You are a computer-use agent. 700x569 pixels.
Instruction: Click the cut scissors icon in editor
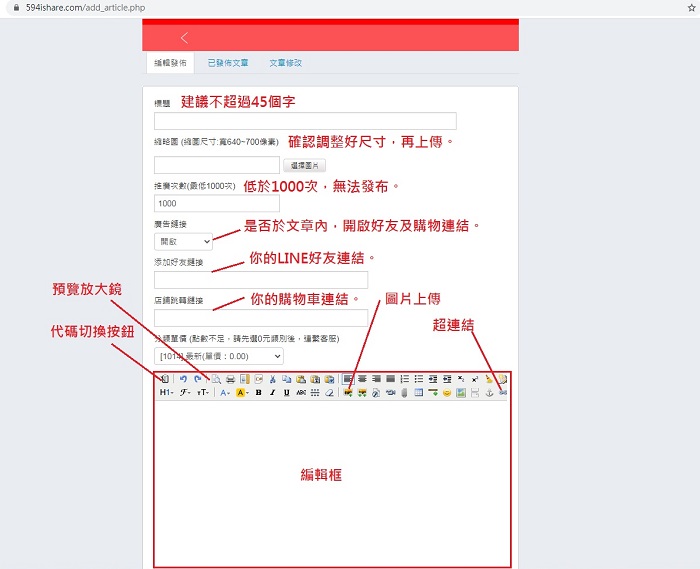(273, 379)
